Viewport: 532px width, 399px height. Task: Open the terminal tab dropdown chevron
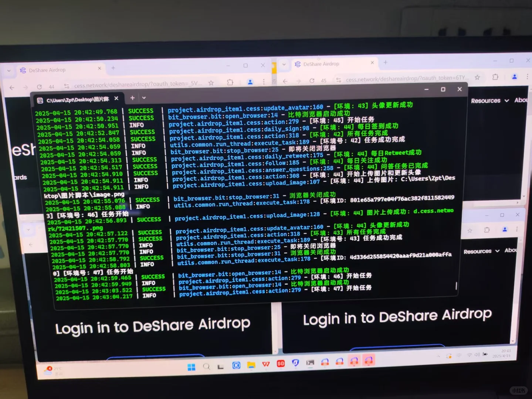144,98
